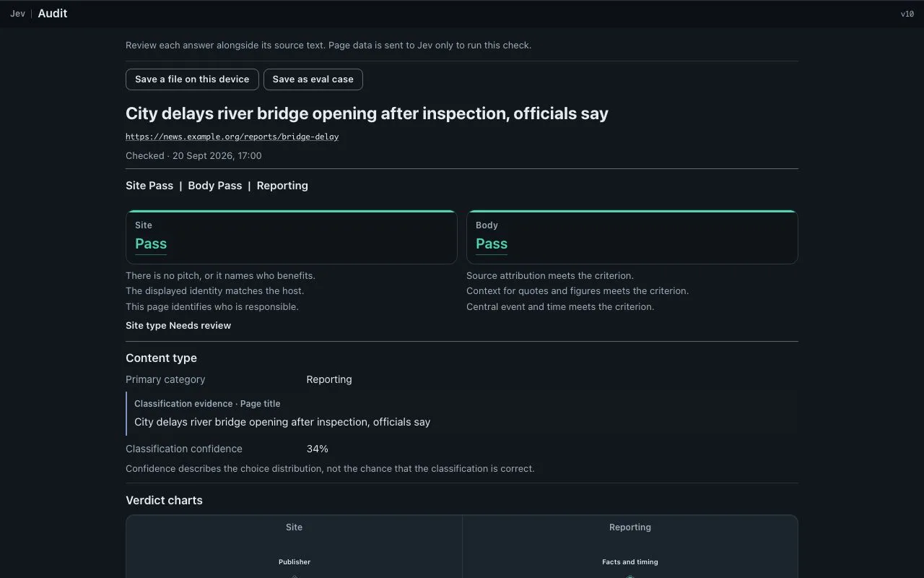Click the 'Audit' header title
Image resolution: width=924 pixels, height=578 pixels.
point(53,14)
